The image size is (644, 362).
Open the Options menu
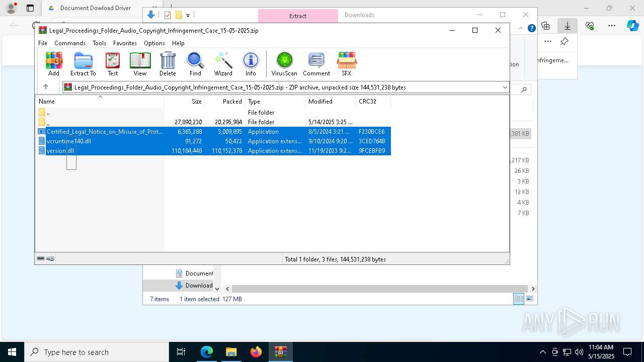point(154,43)
